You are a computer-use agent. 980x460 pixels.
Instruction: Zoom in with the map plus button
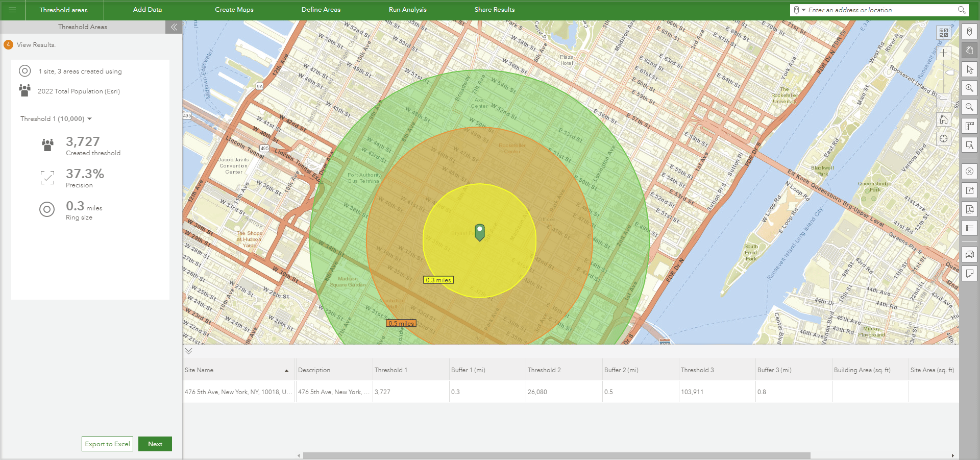tap(944, 53)
